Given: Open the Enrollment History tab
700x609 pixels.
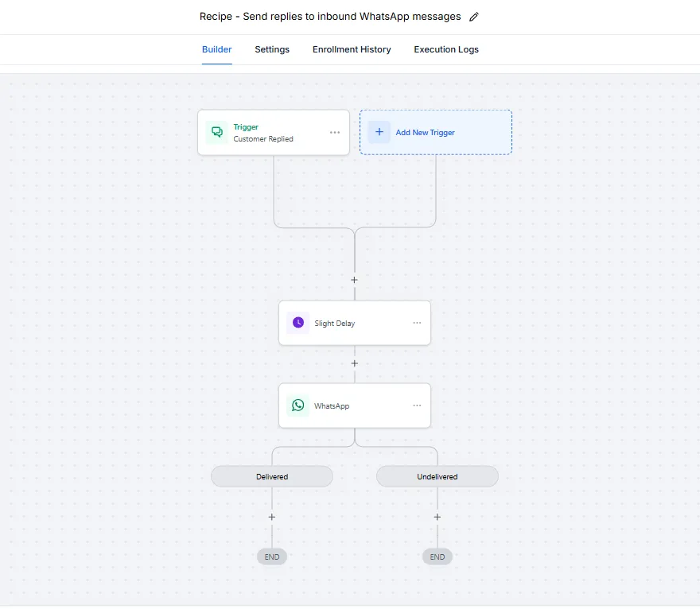Looking at the screenshot, I should [352, 49].
